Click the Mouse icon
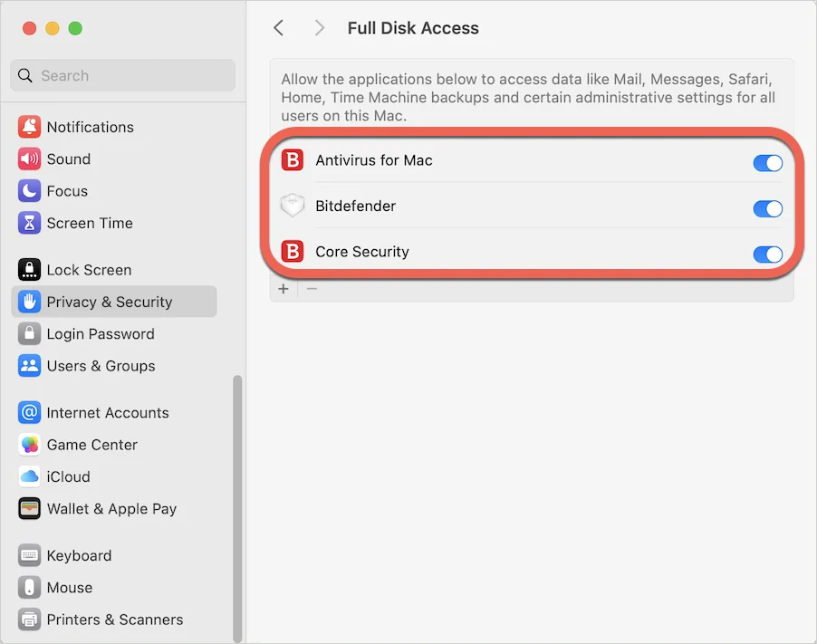The width and height of the screenshot is (817, 644). click(x=29, y=587)
